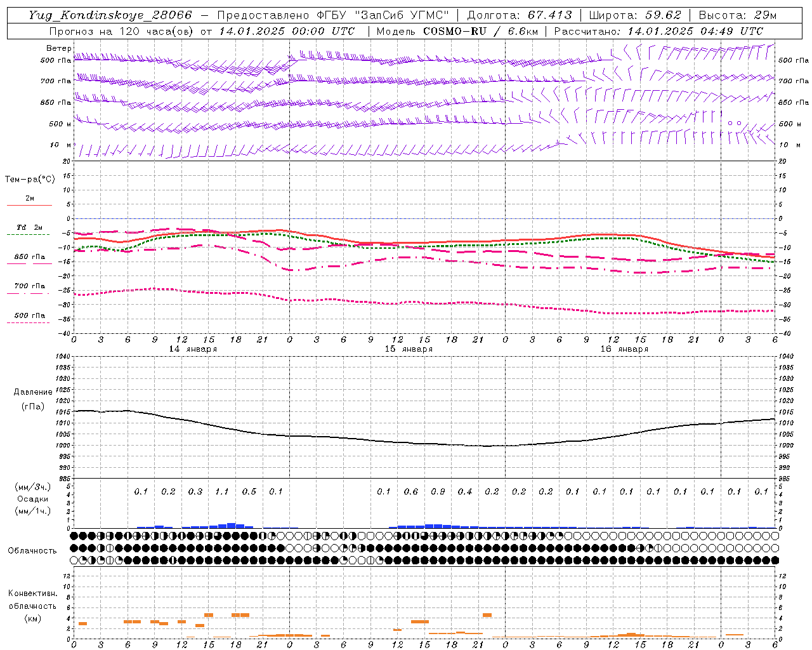Click the precipitation value 0.3
Screen dimensions: 812x650
195,491
